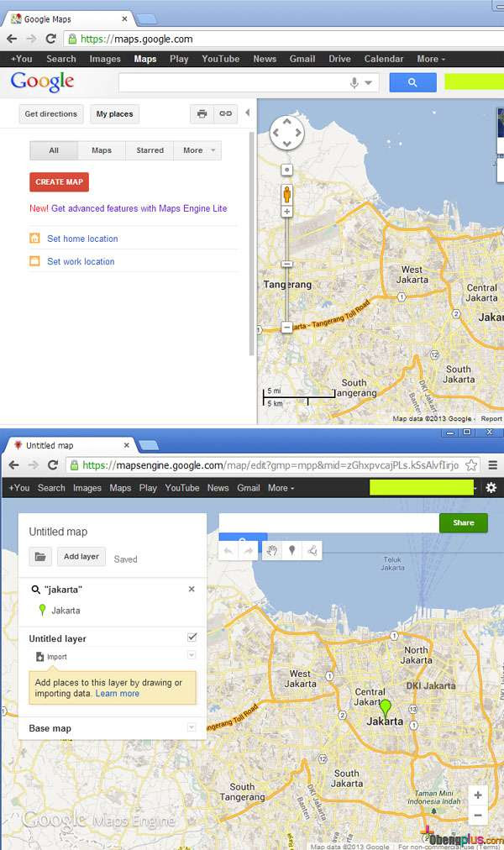Zoom out with minus on zoom slider
Image resolution: width=504 pixels, height=850 pixels.
coord(286,328)
